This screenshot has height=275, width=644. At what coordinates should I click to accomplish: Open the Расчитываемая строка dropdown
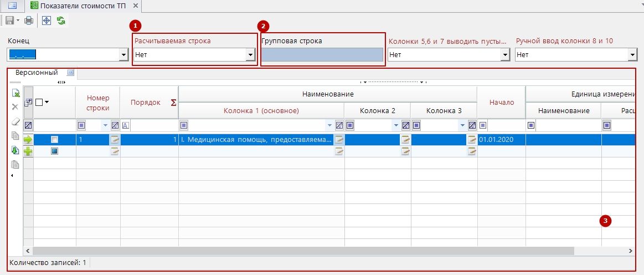[x=250, y=55]
